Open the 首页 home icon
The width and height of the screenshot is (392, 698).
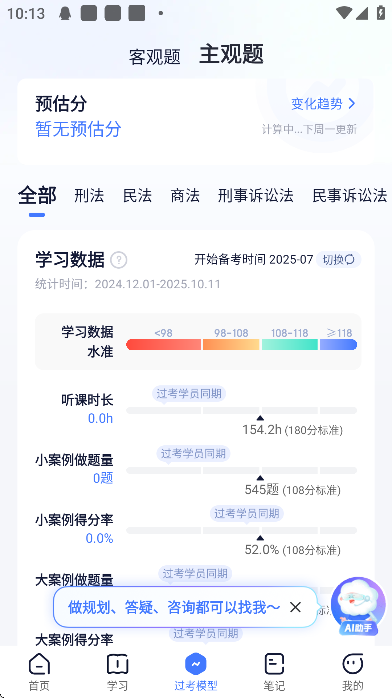point(39,664)
